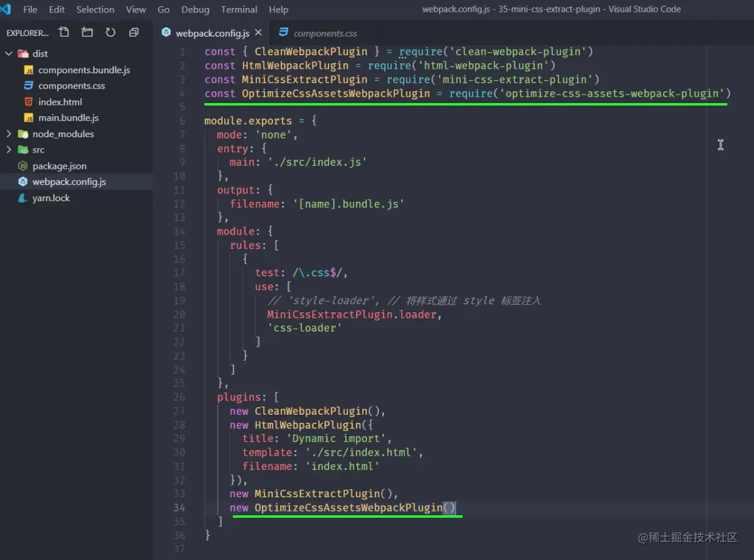Click the webpack icon on webpack.config.js tab
The image size is (754, 560).
pos(166,32)
